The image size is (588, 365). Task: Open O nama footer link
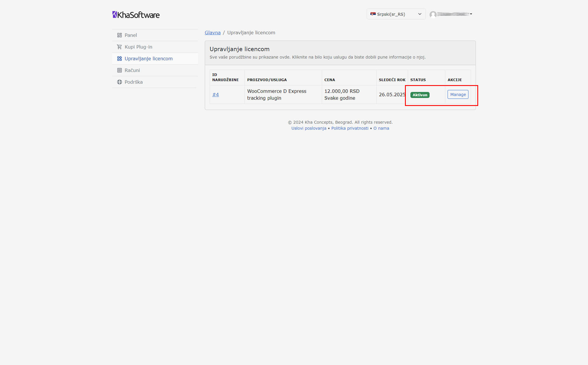click(381, 128)
